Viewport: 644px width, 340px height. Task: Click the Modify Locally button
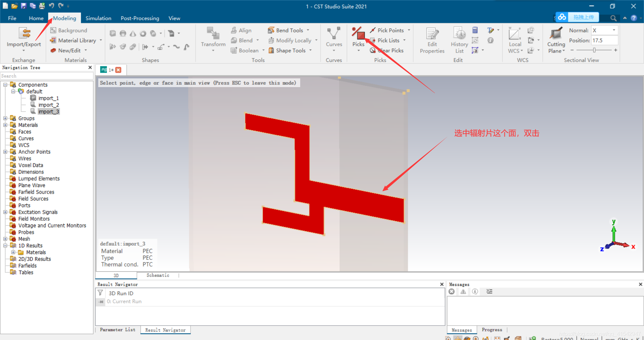click(290, 40)
